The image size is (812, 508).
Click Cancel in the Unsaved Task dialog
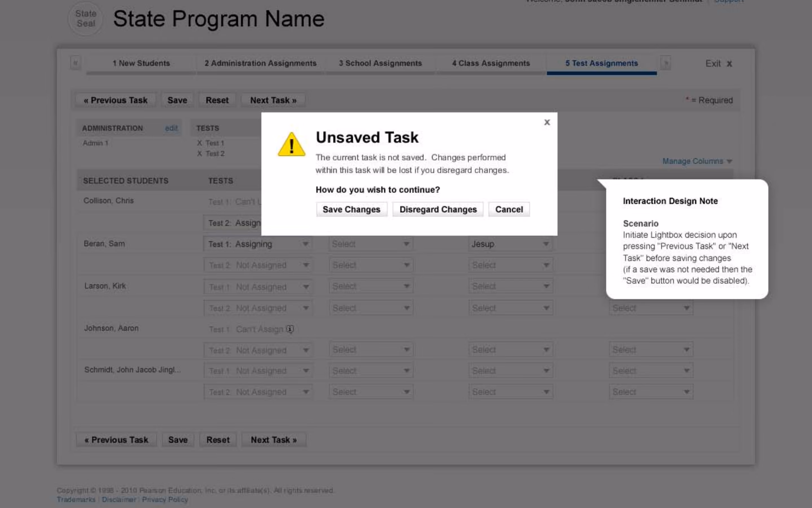[509, 209]
